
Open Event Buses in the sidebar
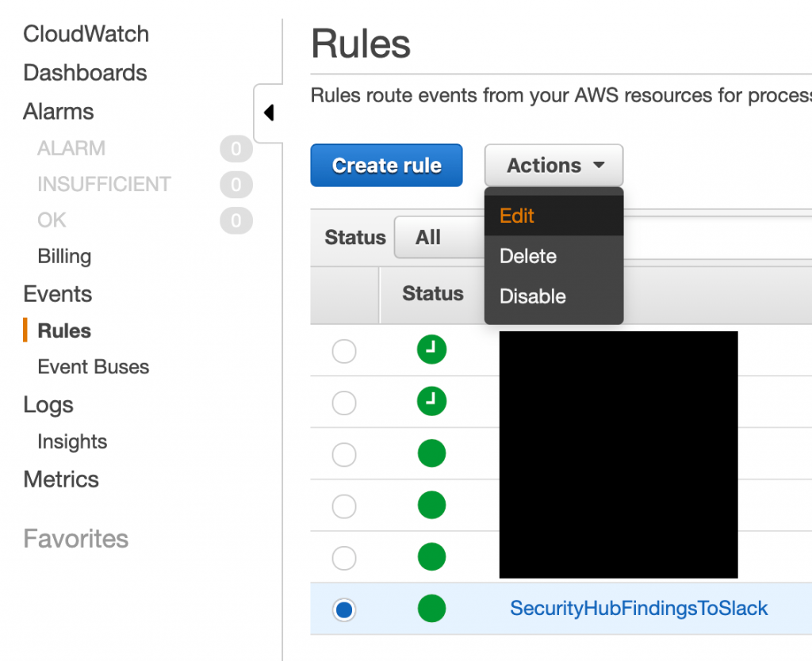pyautogui.click(x=94, y=367)
